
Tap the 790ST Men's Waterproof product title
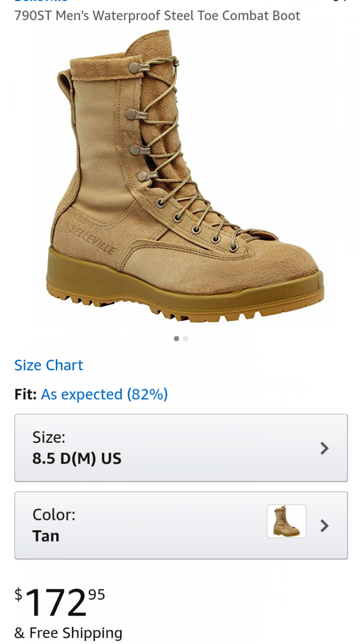(x=157, y=16)
